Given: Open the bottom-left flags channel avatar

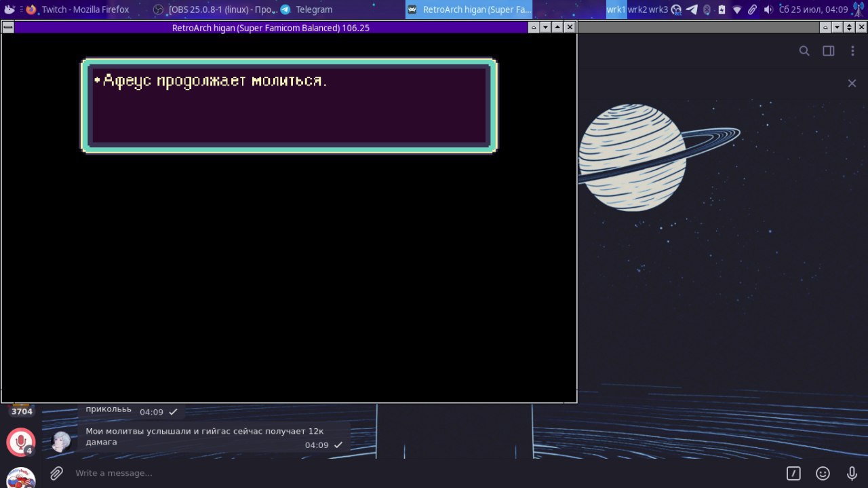Looking at the screenshot, I should click(21, 478).
